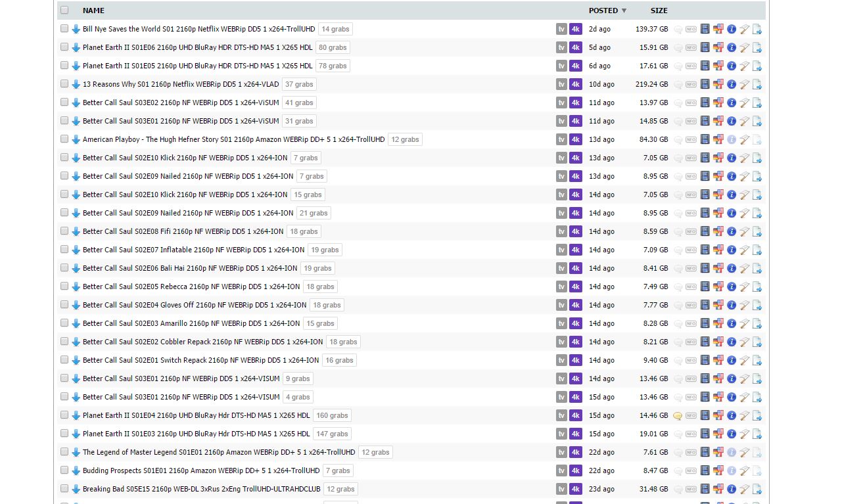Toggle select-all checkbox in header
The height and width of the screenshot is (504, 863).
64,11
